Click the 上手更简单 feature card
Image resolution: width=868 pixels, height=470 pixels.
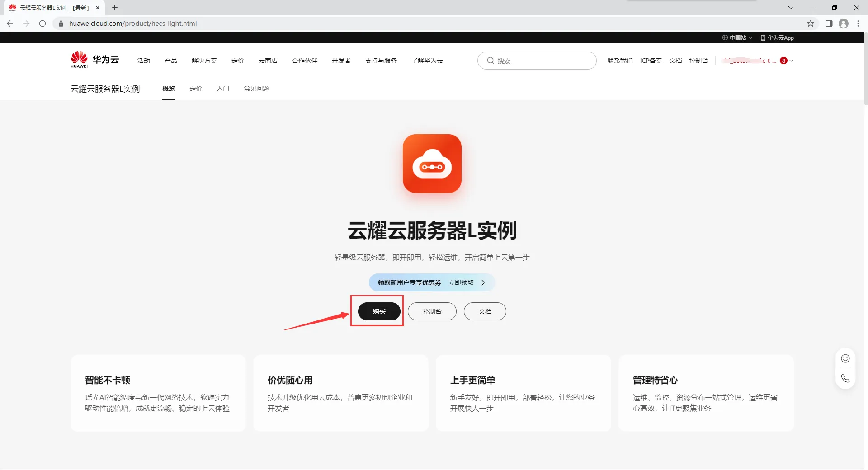[x=524, y=393]
